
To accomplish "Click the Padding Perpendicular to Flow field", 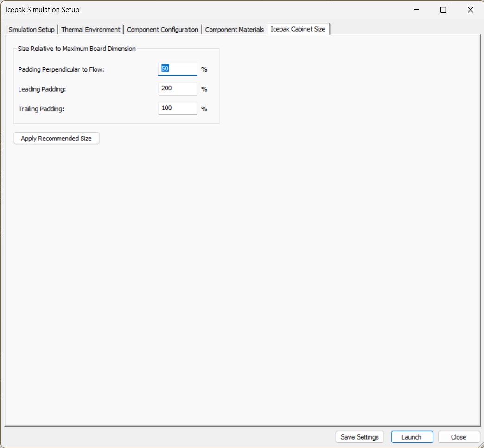I will pyautogui.click(x=178, y=69).
